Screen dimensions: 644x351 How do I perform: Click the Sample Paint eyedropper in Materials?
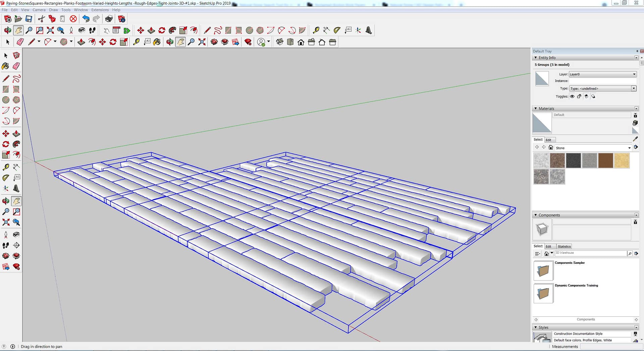tap(635, 139)
